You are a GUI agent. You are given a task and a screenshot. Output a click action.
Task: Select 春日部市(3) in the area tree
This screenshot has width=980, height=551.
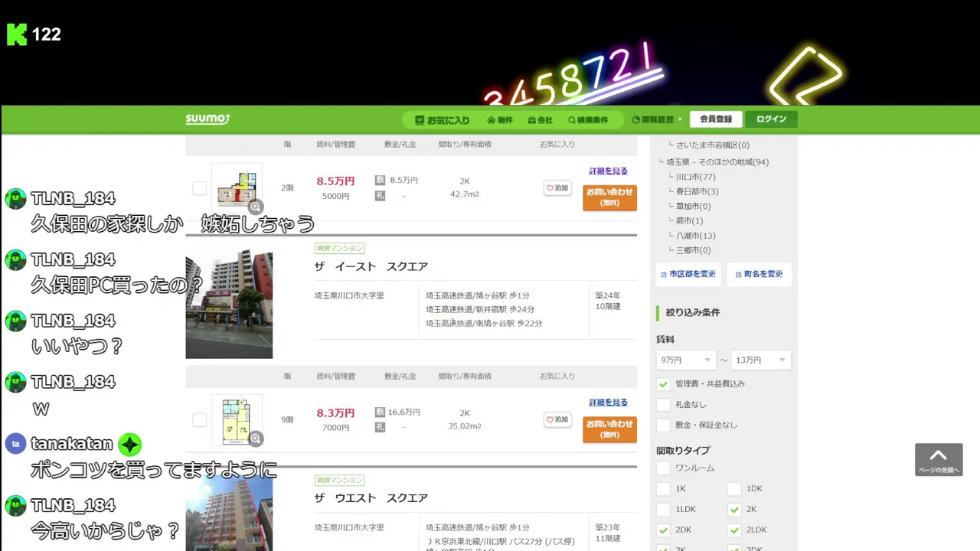(697, 191)
